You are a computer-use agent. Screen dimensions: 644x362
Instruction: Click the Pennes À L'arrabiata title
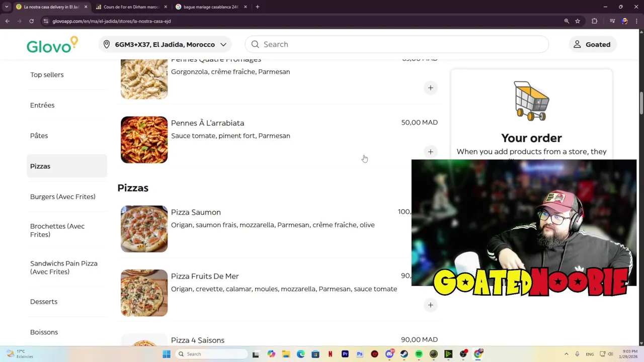207,123
